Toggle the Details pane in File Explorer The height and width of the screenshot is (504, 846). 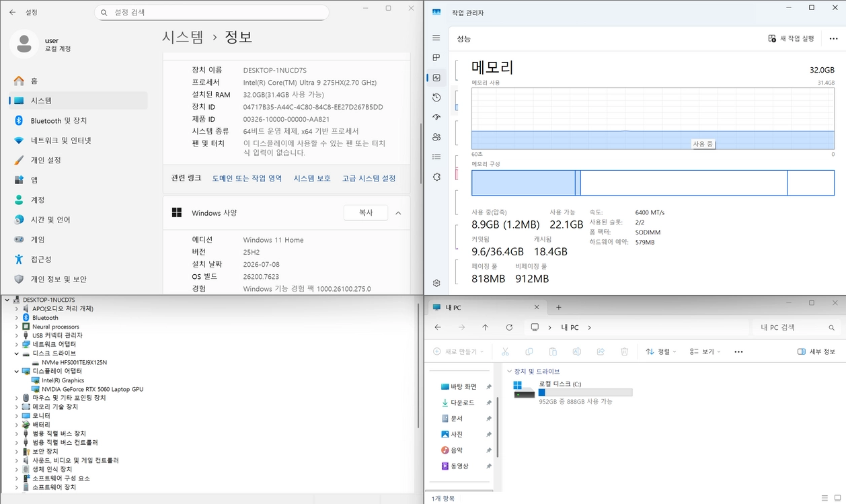tap(816, 351)
